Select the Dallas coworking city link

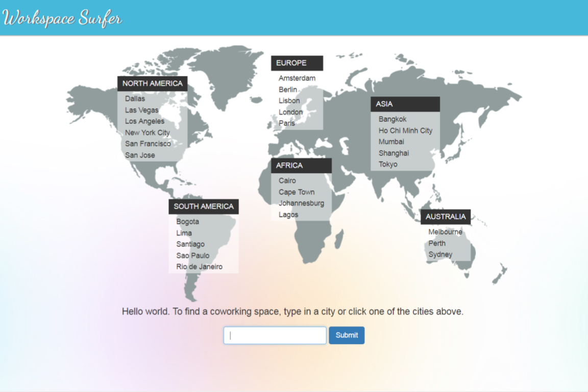tap(134, 99)
